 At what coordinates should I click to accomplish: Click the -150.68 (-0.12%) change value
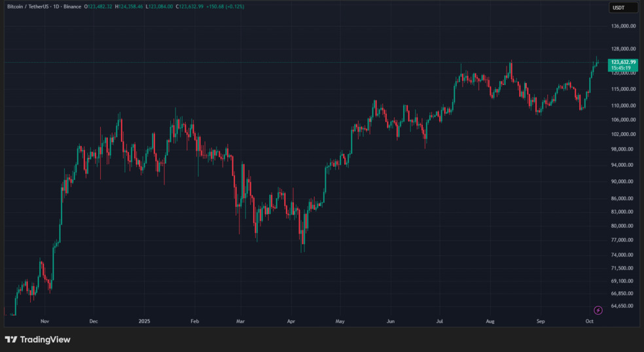225,7
